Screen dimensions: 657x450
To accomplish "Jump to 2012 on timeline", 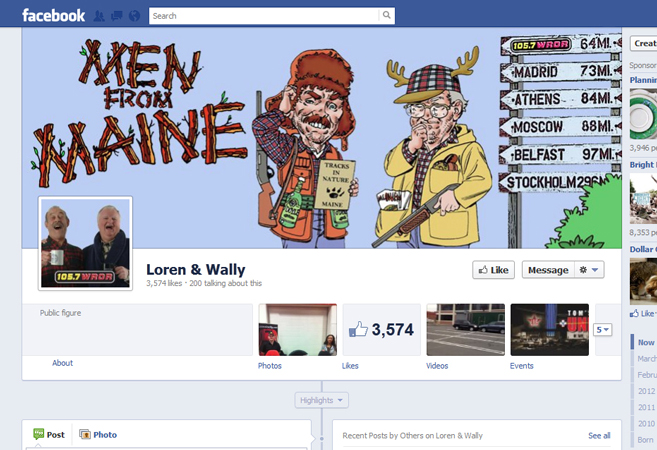I will (x=646, y=391).
